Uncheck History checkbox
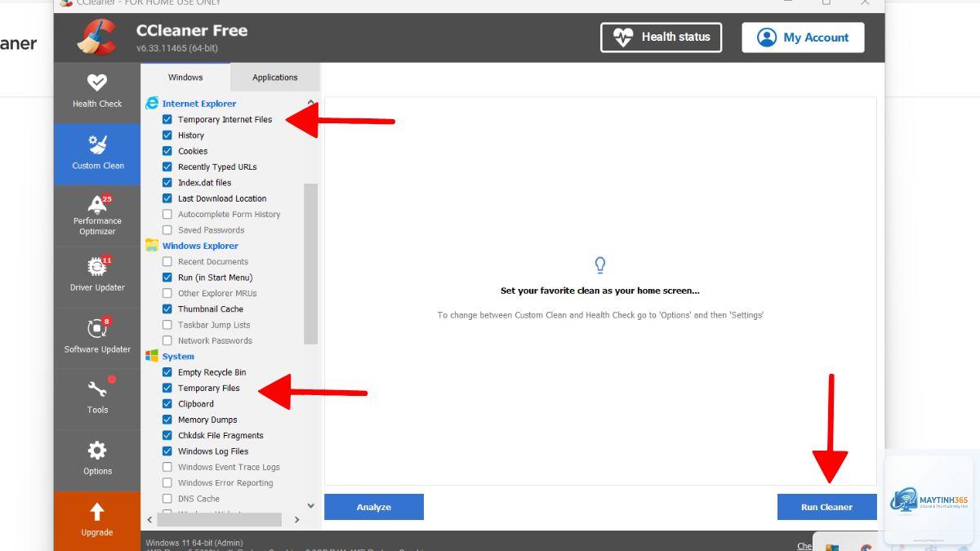The height and width of the screenshot is (551, 980). click(167, 136)
